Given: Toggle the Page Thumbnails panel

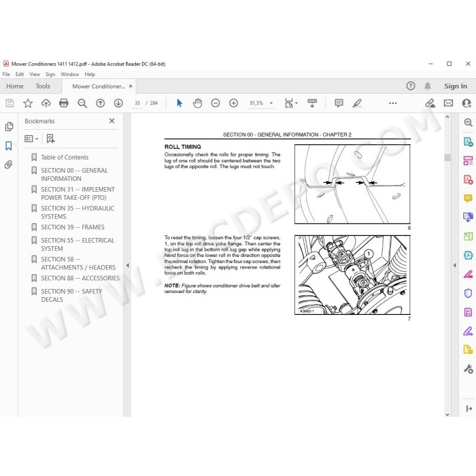Looking at the screenshot, I should click(9, 126).
